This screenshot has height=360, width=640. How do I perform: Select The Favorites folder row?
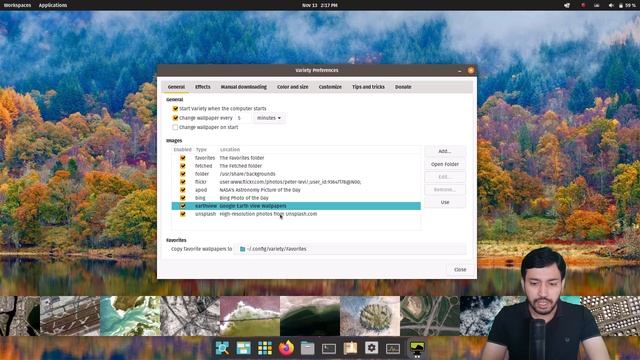coord(296,158)
